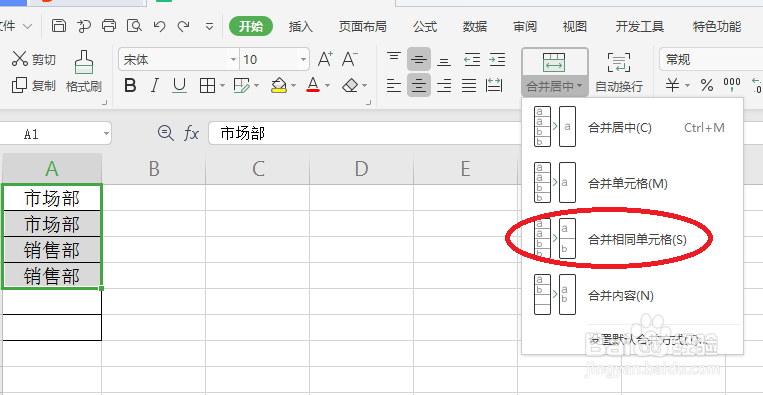Image resolution: width=763 pixels, height=395 pixels.
Task: Activate the 格式刷 format painter
Action: tap(84, 72)
